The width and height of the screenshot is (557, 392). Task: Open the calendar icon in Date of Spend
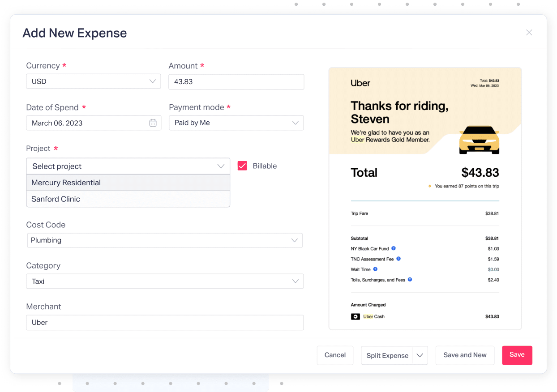(153, 123)
